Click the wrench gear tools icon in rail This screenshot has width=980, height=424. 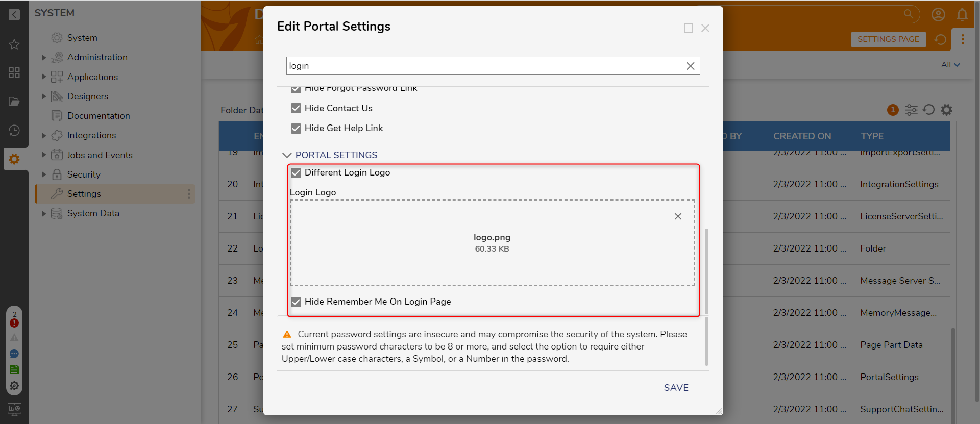point(14,386)
